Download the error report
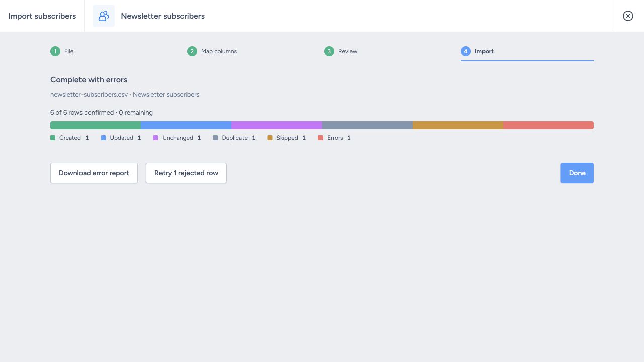Image resolution: width=644 pixels, height=362 pixels. pos(94,173)
